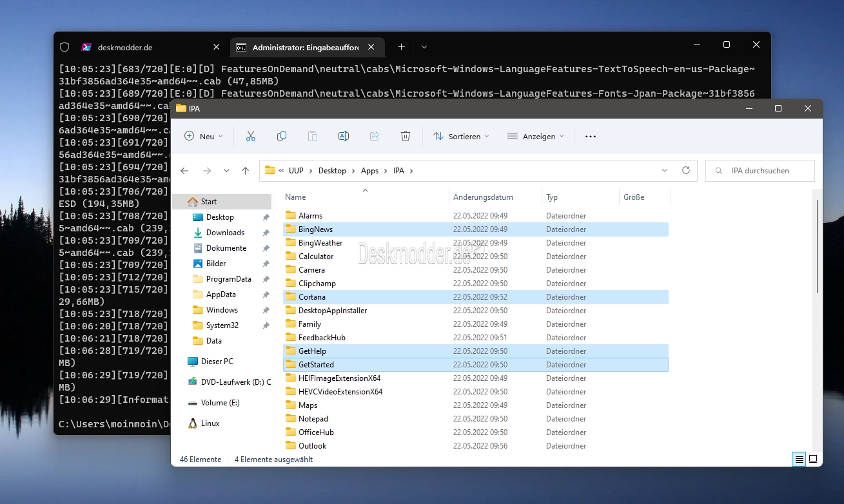Expand the hidden path chevrons before UUP
844x504 pixels.
pos(282,171)
